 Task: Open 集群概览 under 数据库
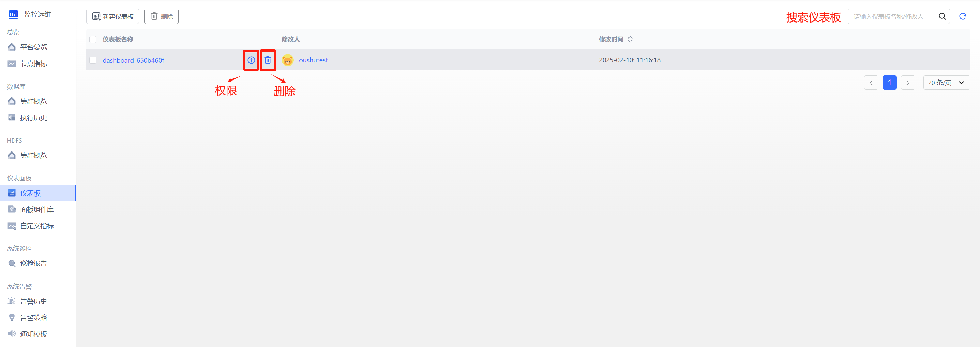pos(33,101)
